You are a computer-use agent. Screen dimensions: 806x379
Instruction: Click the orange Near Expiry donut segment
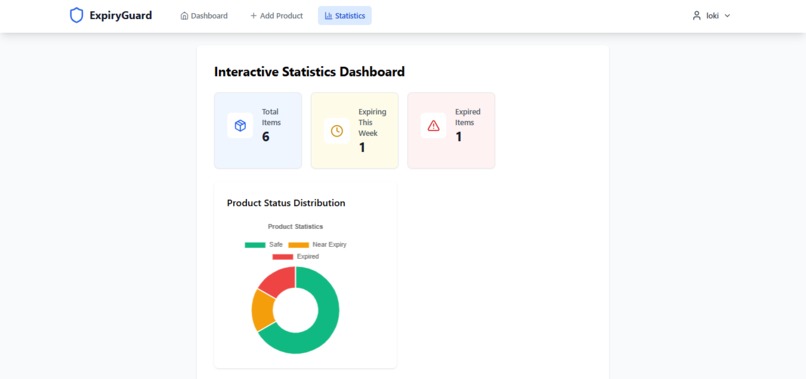pyautogui.click(x=263, y=310)
